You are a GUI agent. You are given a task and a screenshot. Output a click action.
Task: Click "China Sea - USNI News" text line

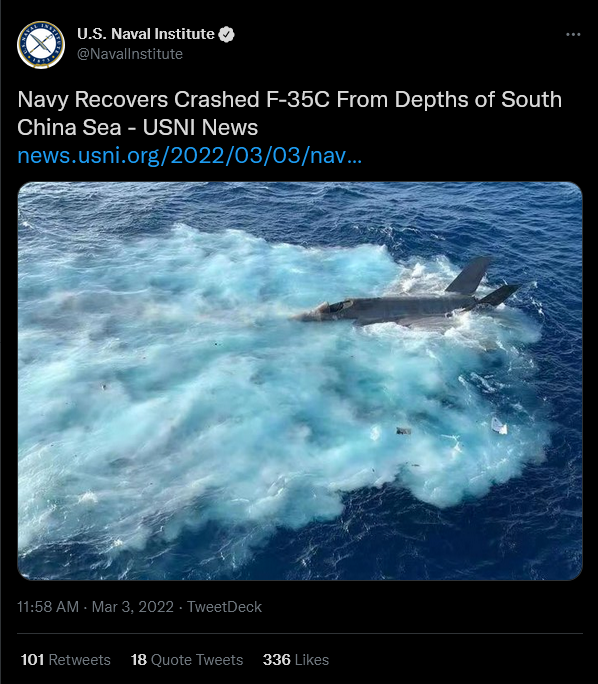(x=138, y=127)
